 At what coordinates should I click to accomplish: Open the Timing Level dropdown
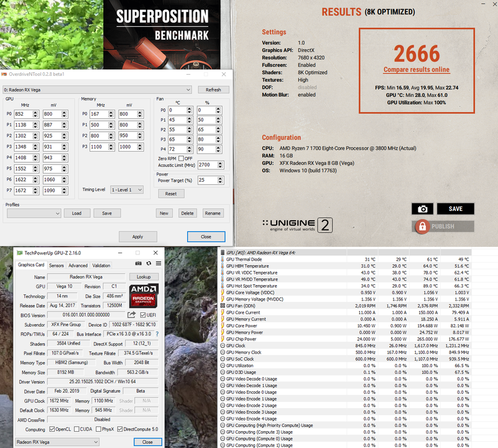127,190
